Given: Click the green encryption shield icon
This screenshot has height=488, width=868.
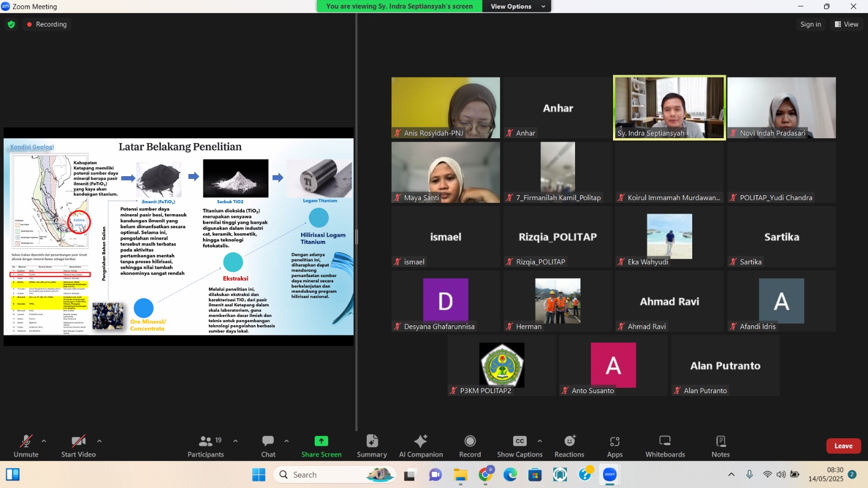Looking at the screenshot, I should coord(11,24).
